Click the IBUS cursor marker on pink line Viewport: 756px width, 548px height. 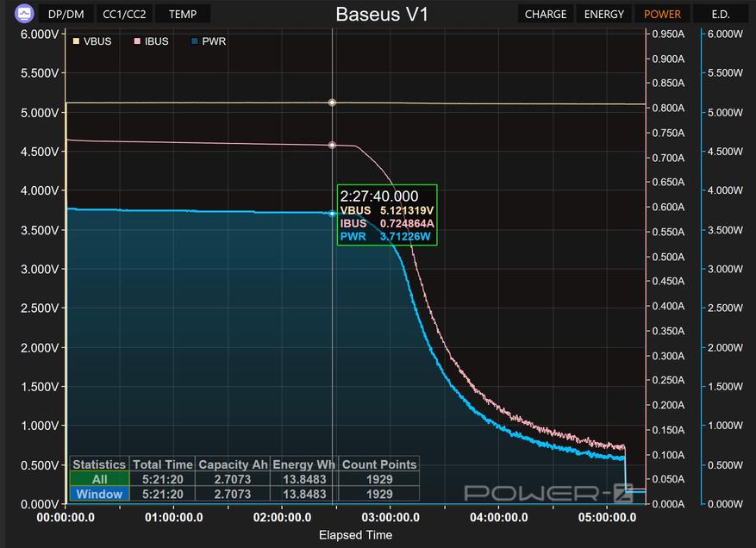(332, 145)
